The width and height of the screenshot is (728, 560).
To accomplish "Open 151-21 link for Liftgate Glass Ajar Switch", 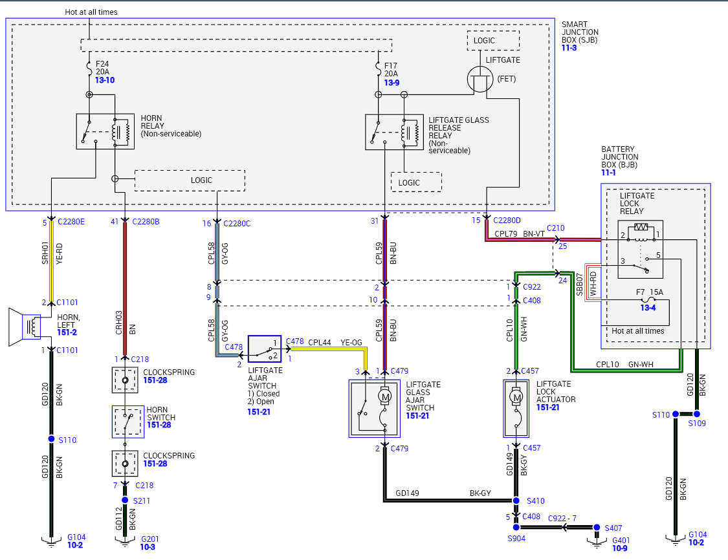I will (x=417, y=416).
